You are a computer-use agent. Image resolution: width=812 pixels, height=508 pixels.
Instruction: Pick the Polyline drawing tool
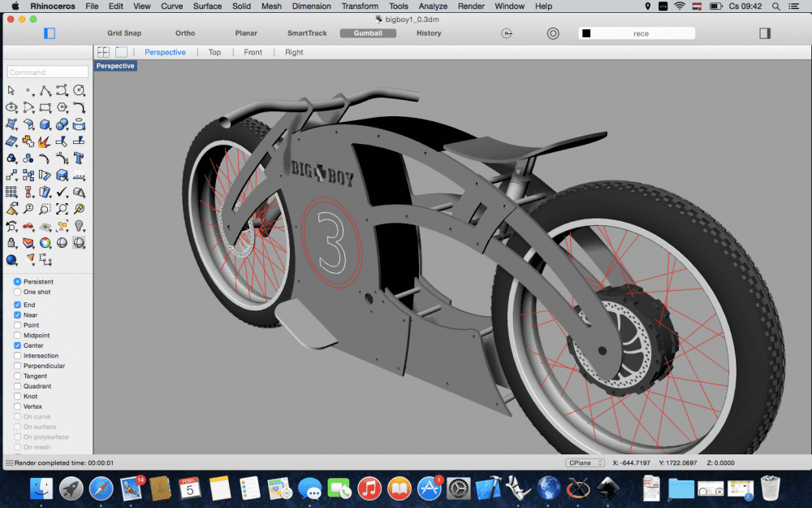[45, 91]
